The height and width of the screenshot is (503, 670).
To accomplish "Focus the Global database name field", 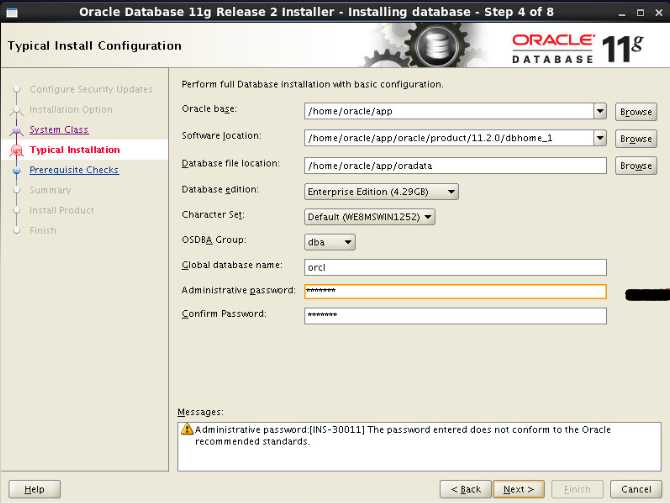I will coord(455,268).
